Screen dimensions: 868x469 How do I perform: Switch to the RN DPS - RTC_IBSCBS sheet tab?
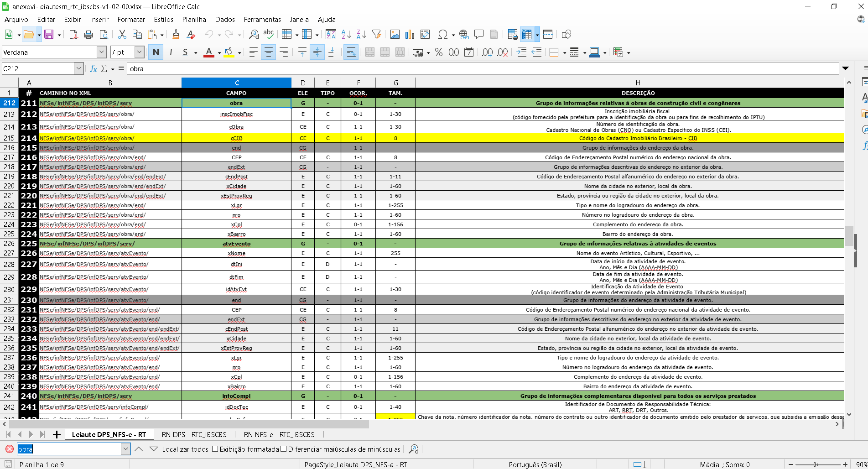coord(194,435)
